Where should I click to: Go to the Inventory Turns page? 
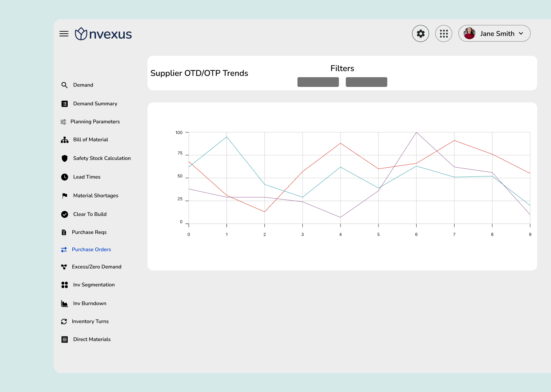pos(90,322)
